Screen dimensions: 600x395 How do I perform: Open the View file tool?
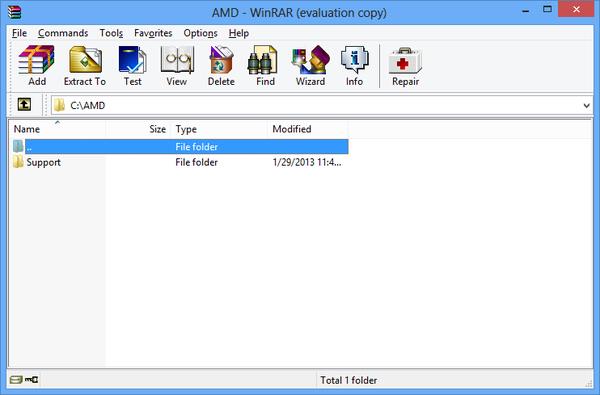[x=177, y=66]
